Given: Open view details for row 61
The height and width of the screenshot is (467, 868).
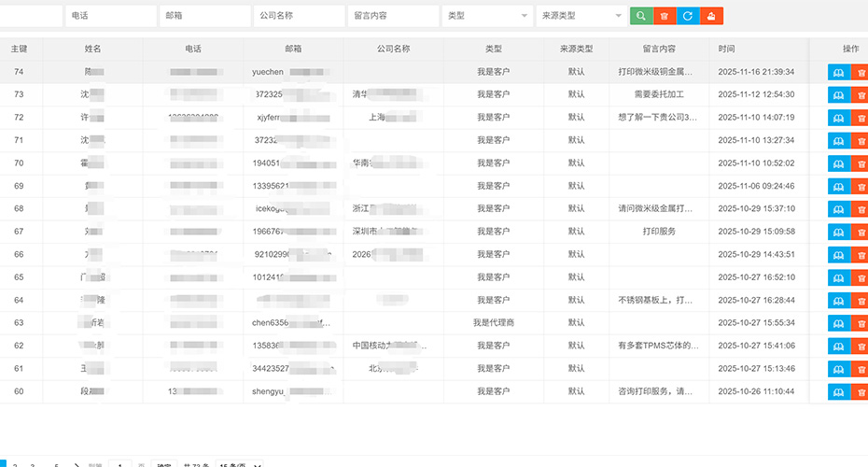Looking at the screenshot, I should pyautogui.click(x=839, y=368).
